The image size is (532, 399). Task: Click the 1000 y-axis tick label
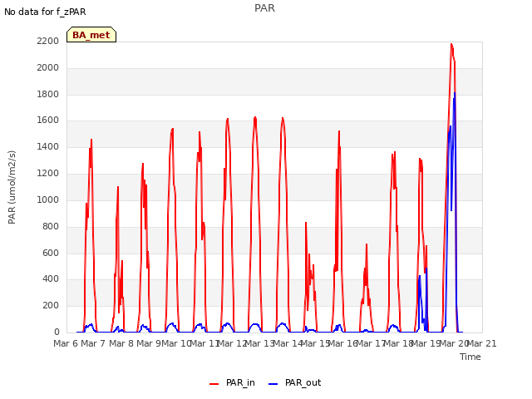(x=48, y=199)
